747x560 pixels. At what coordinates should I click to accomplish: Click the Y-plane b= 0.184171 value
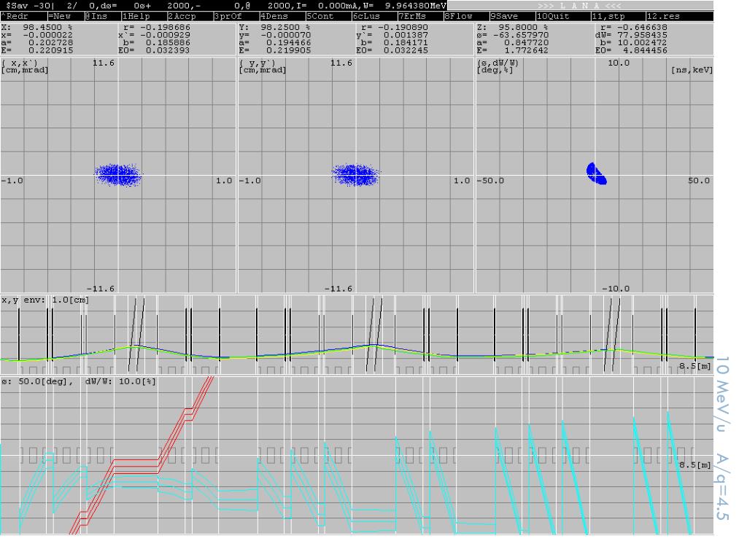tap(395, 42)
